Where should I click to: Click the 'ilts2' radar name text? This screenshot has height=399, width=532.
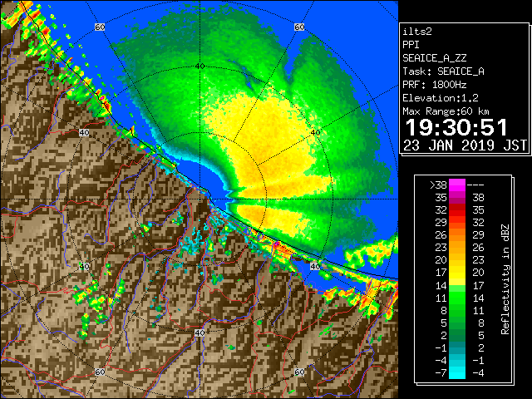click(x=417, y=32)
